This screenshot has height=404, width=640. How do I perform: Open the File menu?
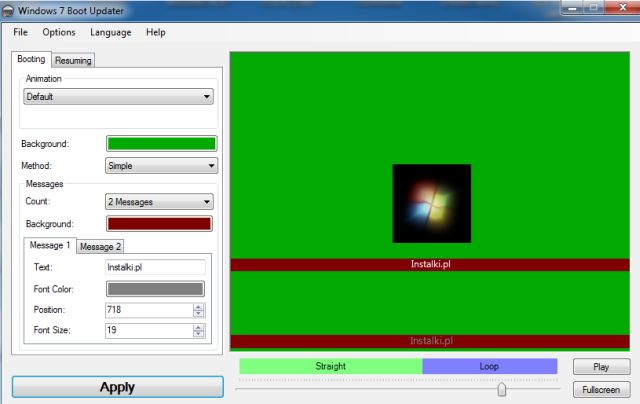click(x=20, y=32)
